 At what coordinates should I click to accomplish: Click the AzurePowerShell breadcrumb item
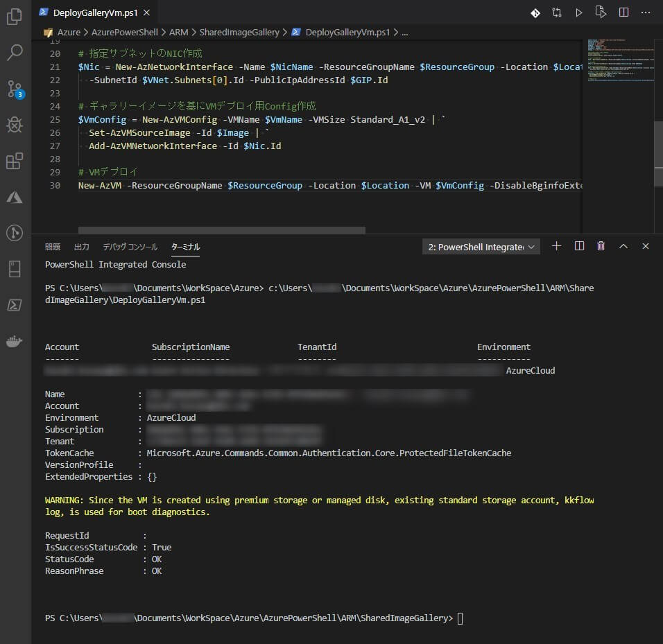pos(124,32)
